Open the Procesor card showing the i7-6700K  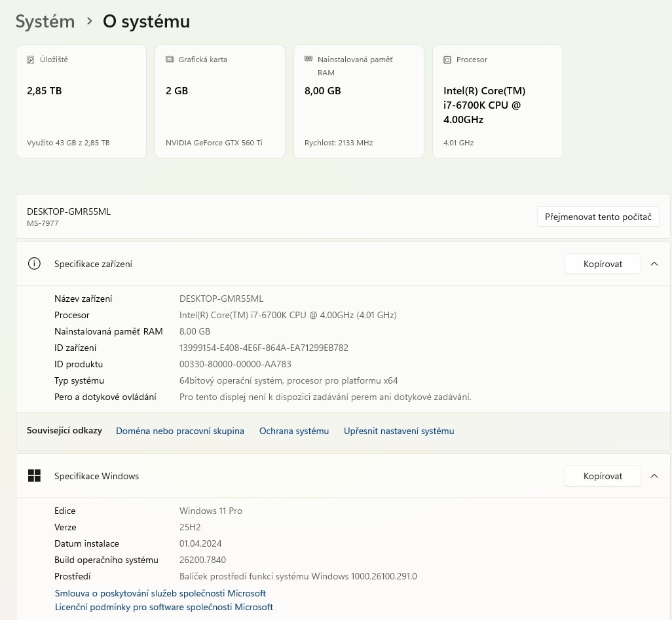498,101
